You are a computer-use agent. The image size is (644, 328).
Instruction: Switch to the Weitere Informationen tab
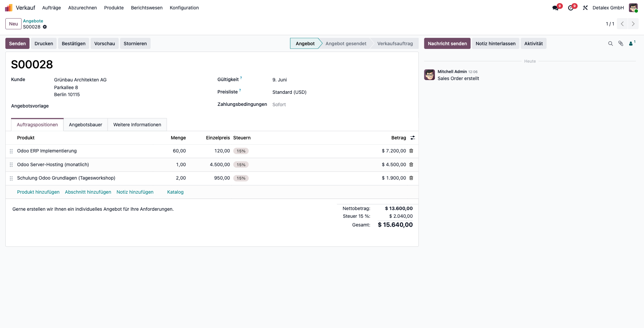pyautogui.click(x=137, y=125)
